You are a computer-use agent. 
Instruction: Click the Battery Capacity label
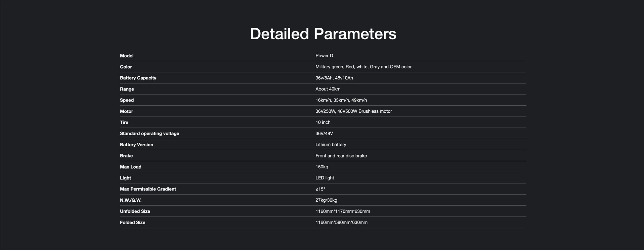pyautogui.click(x=138, y=78)
